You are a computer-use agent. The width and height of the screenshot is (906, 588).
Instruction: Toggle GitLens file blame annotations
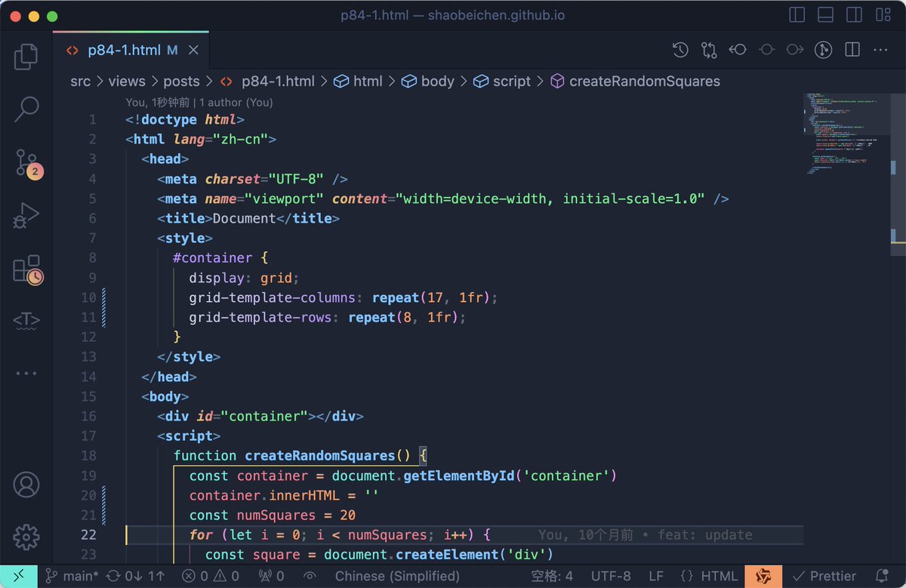coord(824,51)
